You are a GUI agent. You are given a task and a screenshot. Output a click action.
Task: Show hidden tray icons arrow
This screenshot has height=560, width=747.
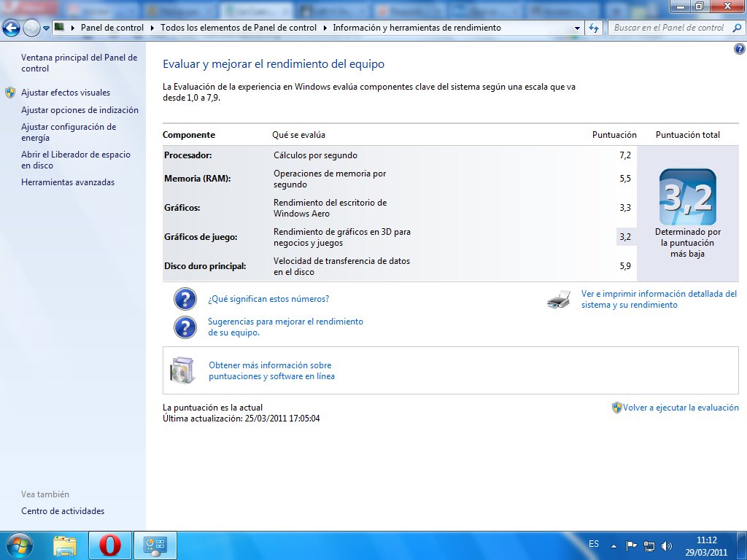[614, 546]
